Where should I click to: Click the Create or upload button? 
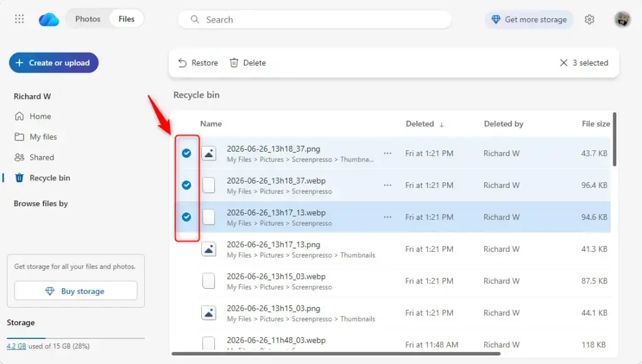[54, 63]
